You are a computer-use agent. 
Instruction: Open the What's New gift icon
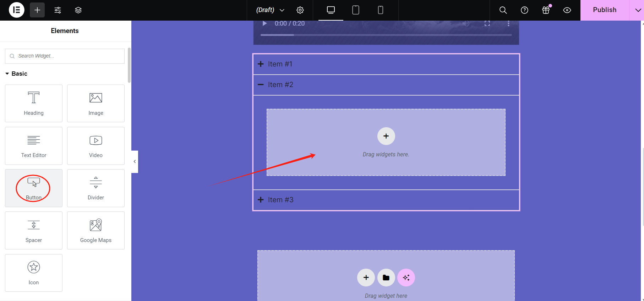point(546,10)
